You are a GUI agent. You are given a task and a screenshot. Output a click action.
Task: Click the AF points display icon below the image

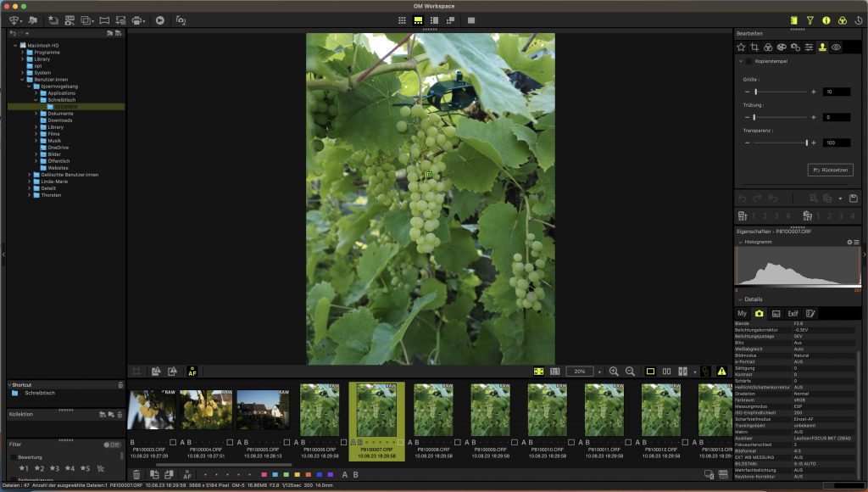pos(192,372)
